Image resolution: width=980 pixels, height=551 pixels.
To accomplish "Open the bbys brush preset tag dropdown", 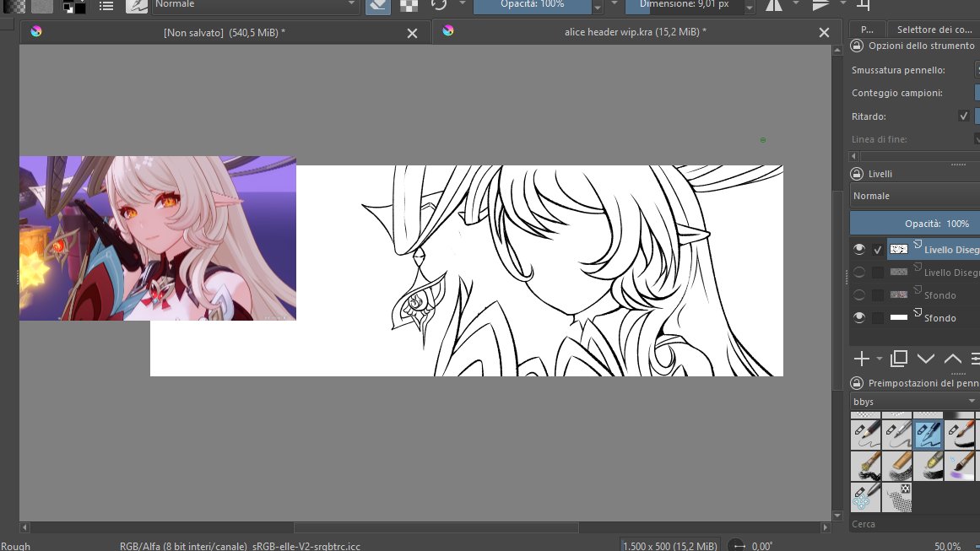I will [x=913, y=401].
